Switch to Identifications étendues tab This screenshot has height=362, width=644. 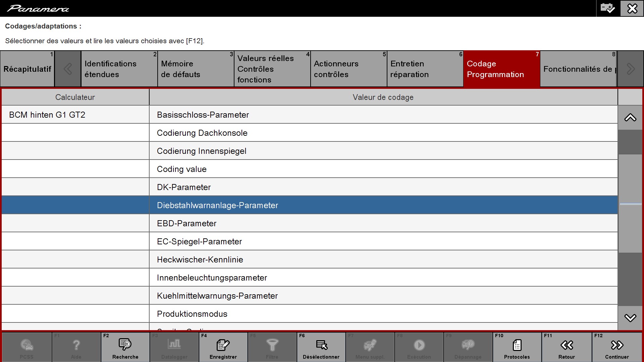point(119,69)
